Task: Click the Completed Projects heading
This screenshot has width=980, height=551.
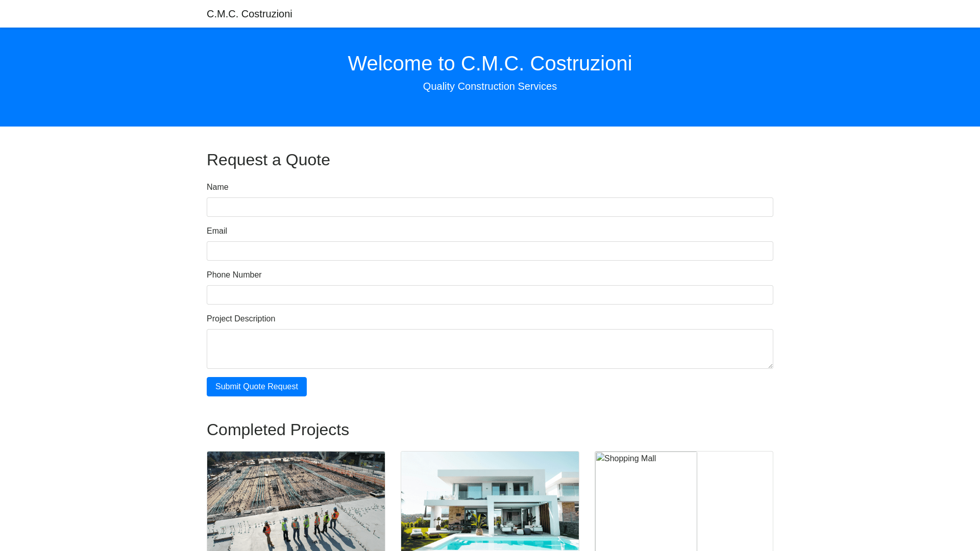Action: coord(278,430)
